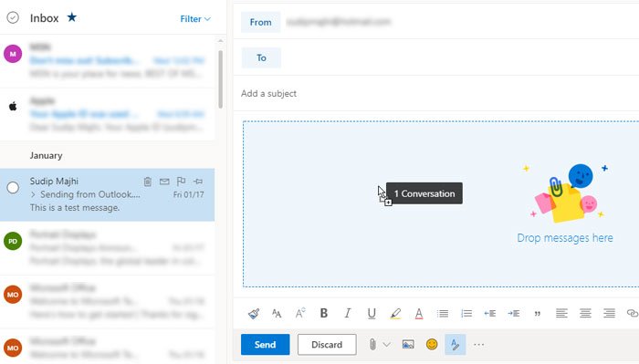Insert emoji with smiley icon
Image resolution: width=639 pixels, height=364 pixels.
point(432,345)
